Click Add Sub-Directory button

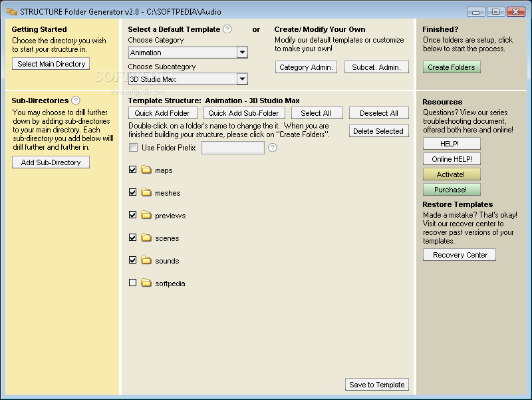[x=51, y=162]
